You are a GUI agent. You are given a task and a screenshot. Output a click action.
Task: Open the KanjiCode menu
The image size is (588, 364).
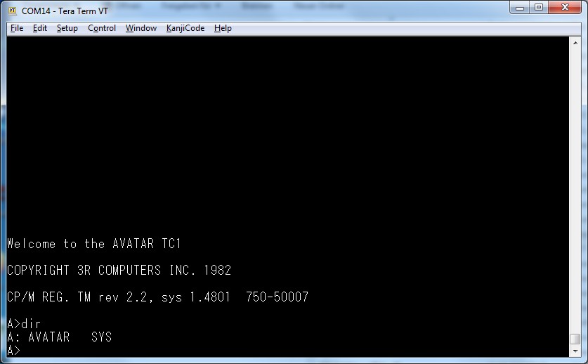pyautogui.click(x=185, y=28)
